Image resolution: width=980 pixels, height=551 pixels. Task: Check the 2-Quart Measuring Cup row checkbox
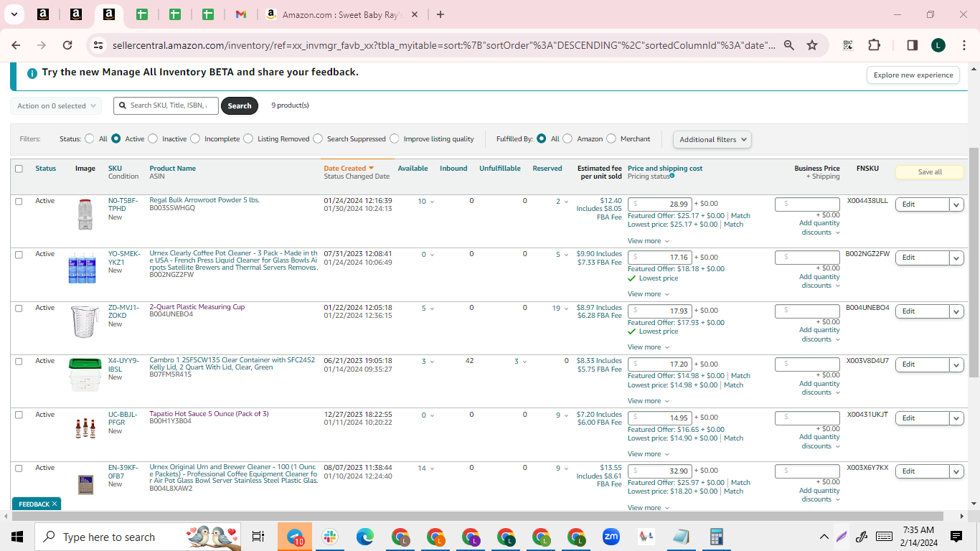coord(19,308)
